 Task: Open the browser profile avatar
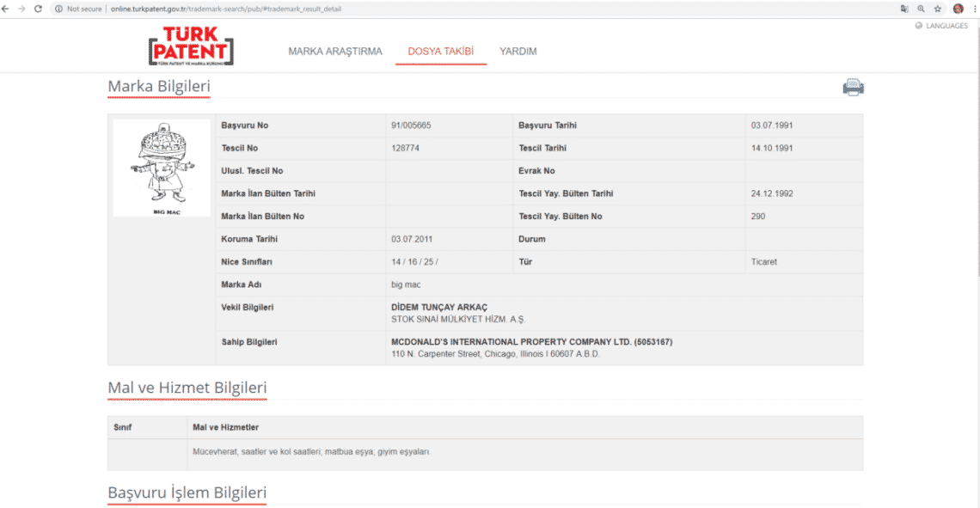coord(958,9)
